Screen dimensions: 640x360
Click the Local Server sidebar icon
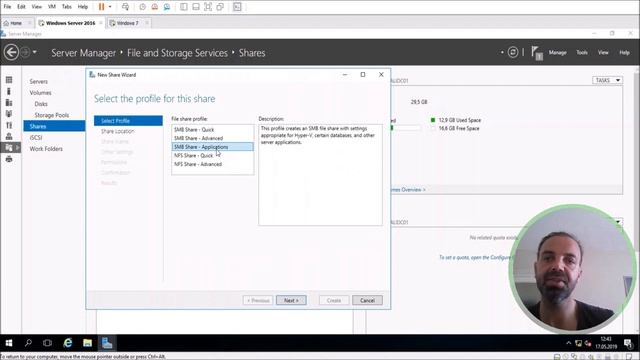(9, 91)
